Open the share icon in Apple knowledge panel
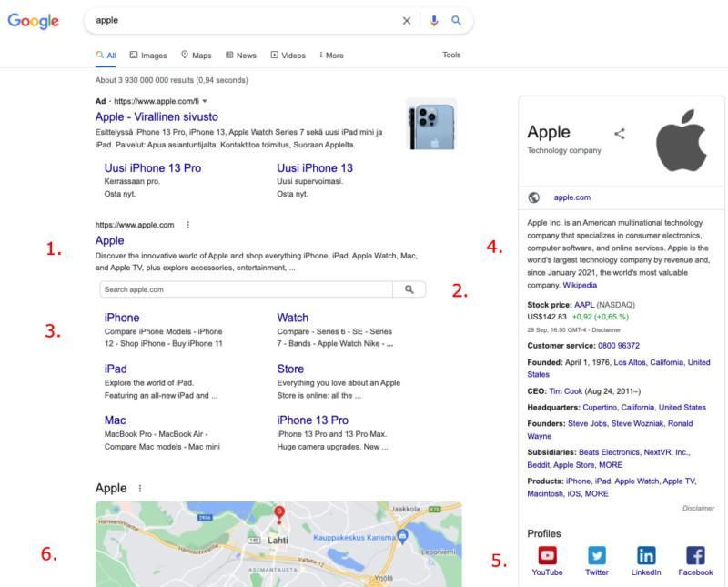The image size is (728, 587). point(620,134)
